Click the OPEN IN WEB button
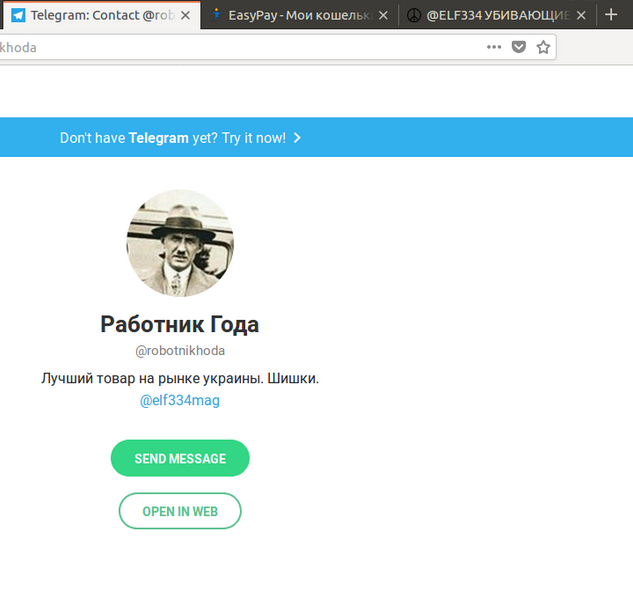633x590 pixels. click(x=180, y=511)
